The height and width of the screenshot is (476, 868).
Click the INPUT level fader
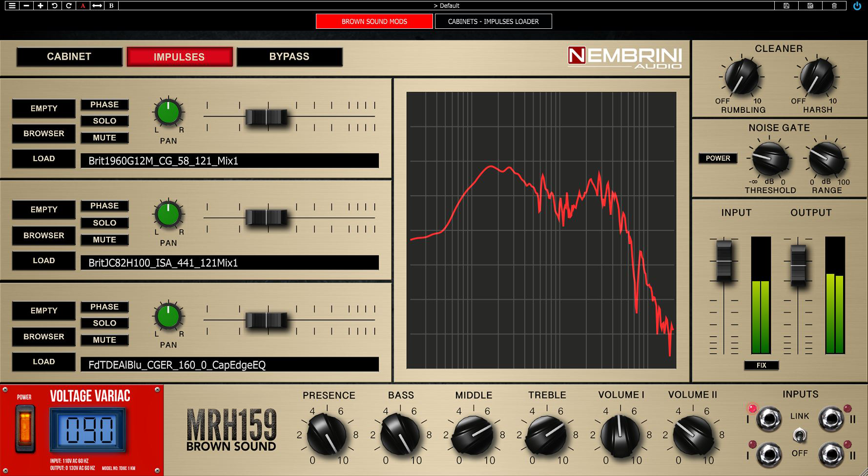724,260
